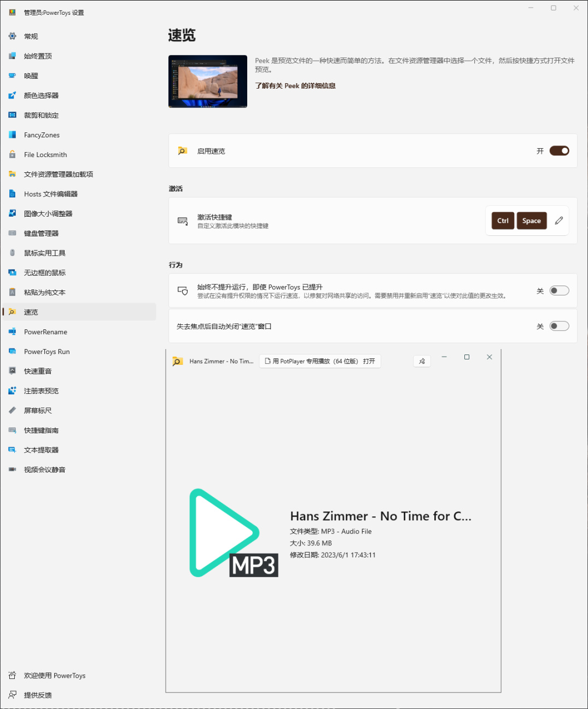
Task: Select the 速览 sidebar item
Action: [x=79, y=312]
